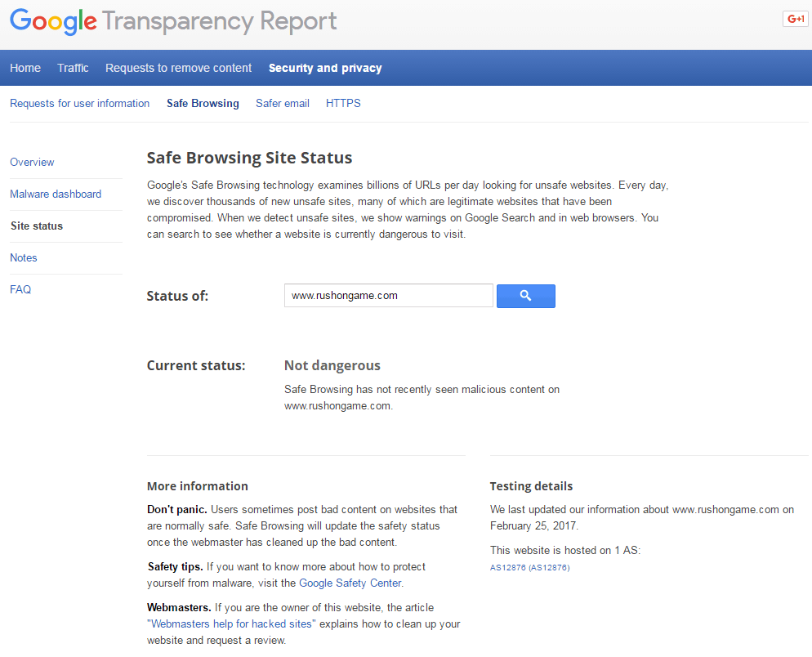Open the Google Transparency Report logo
This screenshot has width=812, height=657.
coord(173,21)
